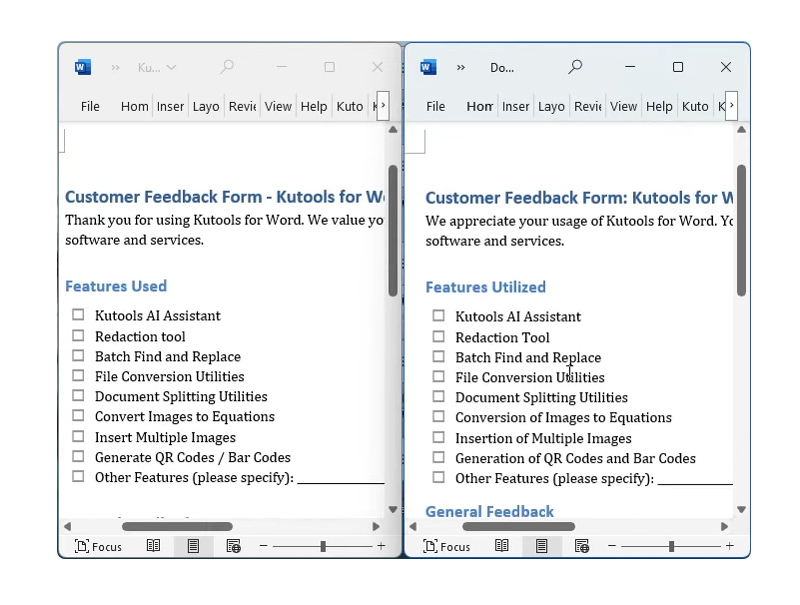The image size is (800, 605).
Task: Check Redaction Tool box in right document
Action: click(438, 336)
